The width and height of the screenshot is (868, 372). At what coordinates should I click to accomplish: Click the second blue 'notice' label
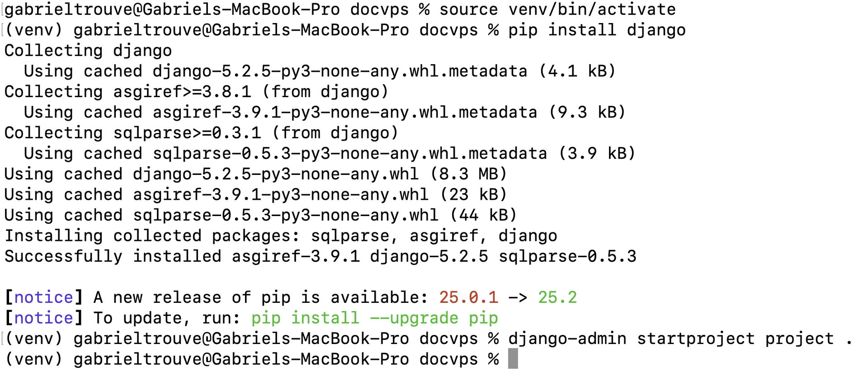pyautogui.click(x=43, y=318)
